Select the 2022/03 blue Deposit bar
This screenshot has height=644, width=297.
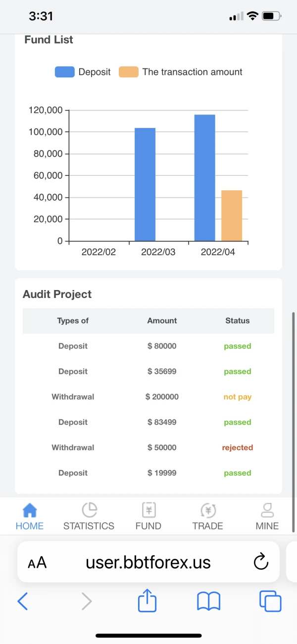tap(145, 184)
